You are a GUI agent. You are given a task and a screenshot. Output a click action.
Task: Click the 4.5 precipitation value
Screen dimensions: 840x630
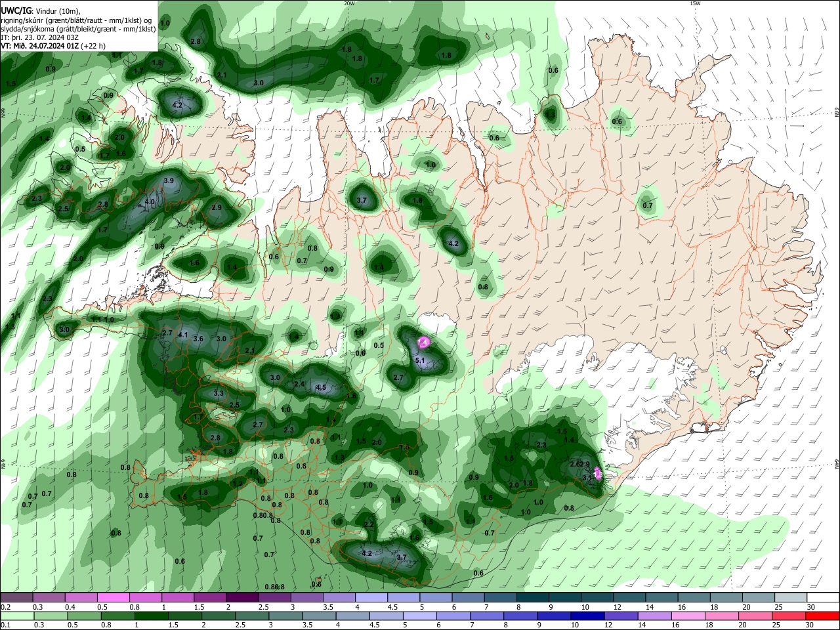(321, 388)
